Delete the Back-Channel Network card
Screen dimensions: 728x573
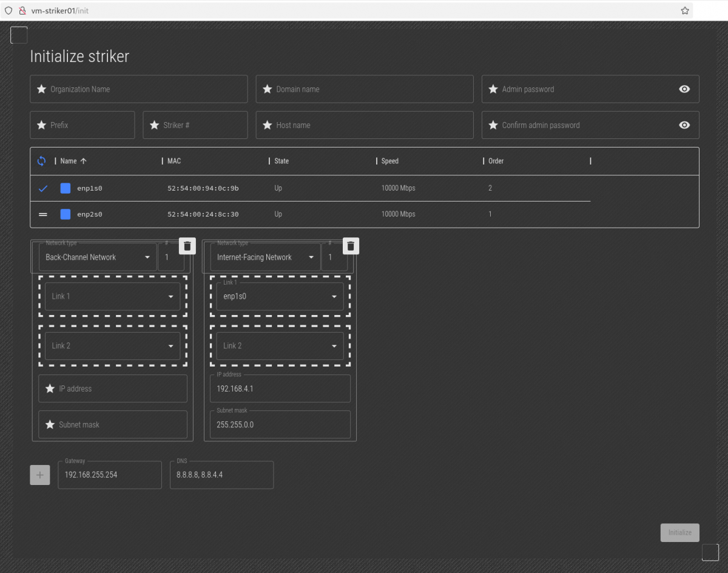coord(187,246)
